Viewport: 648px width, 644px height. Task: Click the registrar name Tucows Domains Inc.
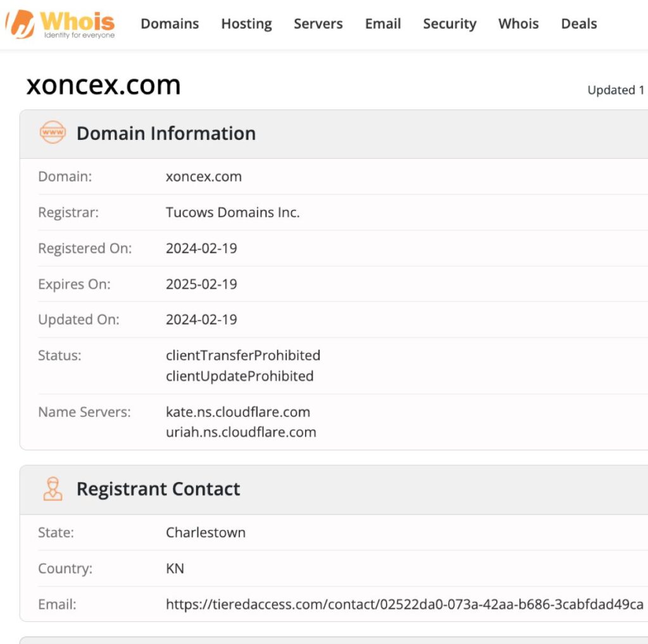[233, 212]
